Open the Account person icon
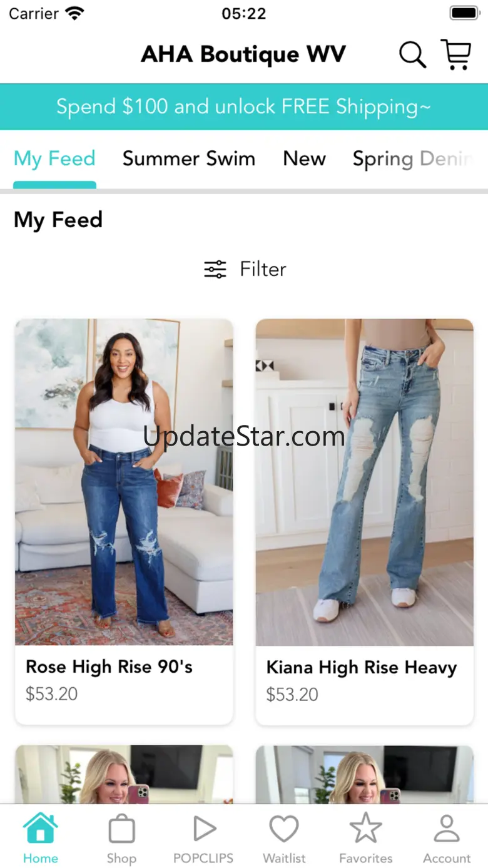The image size is (488, 868). pos(447,829)
